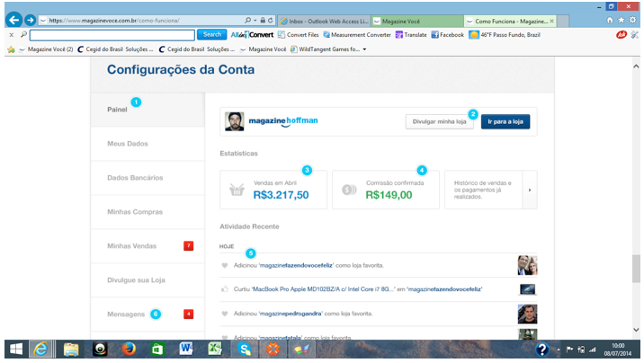Image resolution: width=644 pixels, height=363 pixels.
Task: Switch to the Magazine Você browser tab
Action: (417, 21)
